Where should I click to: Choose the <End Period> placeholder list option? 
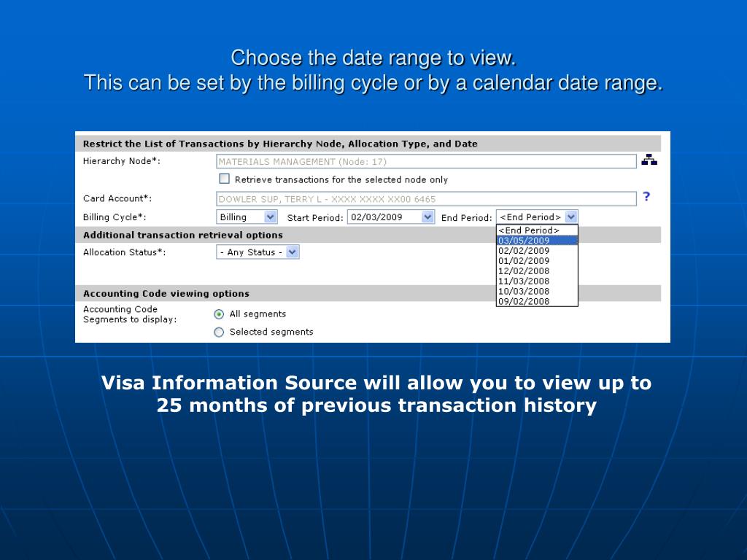tap(537, 230)
